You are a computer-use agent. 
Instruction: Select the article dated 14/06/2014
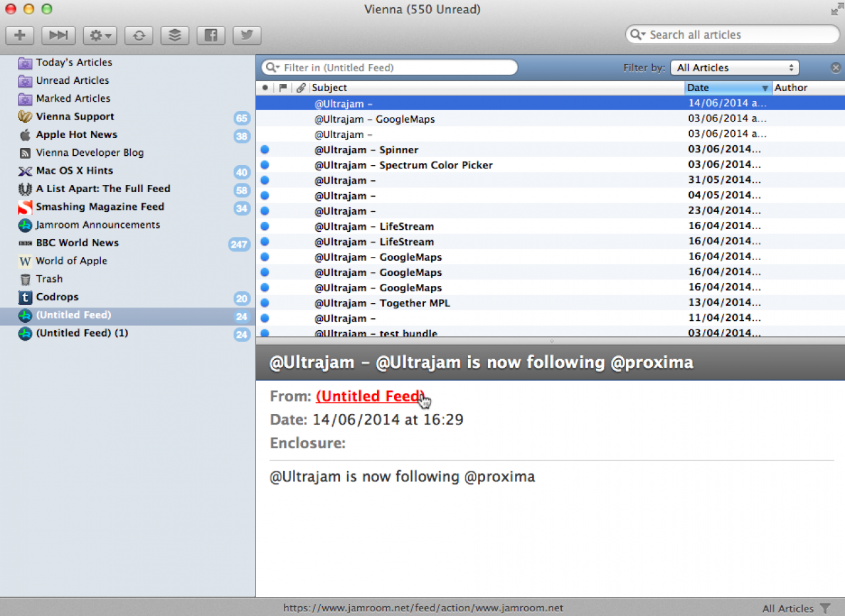[x=551, y=104]
